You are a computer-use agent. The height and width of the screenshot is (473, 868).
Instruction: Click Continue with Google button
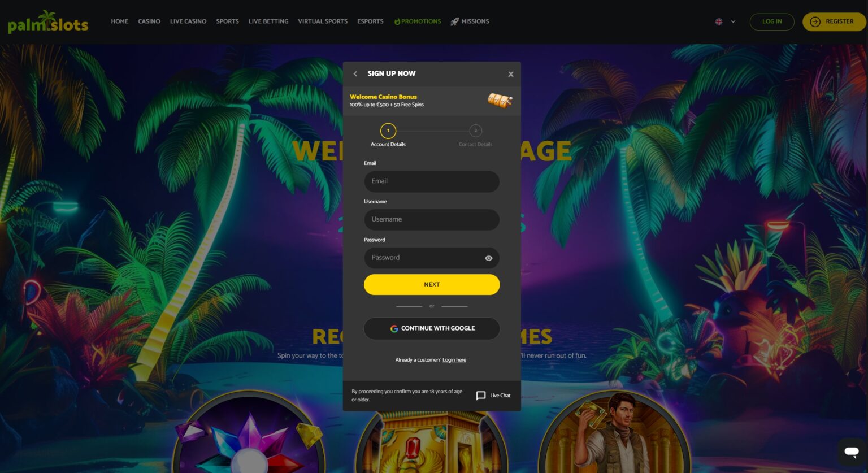(432, 328)
